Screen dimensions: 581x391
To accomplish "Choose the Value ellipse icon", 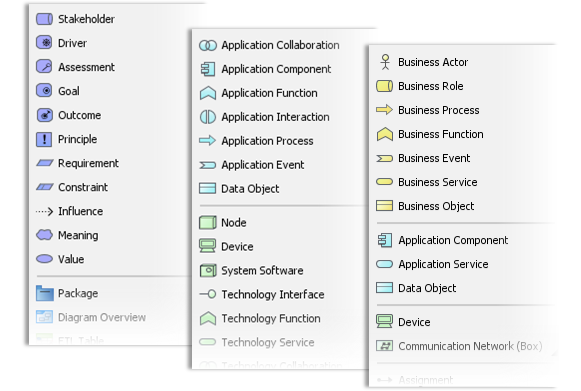I will click(x=44, y=259).
